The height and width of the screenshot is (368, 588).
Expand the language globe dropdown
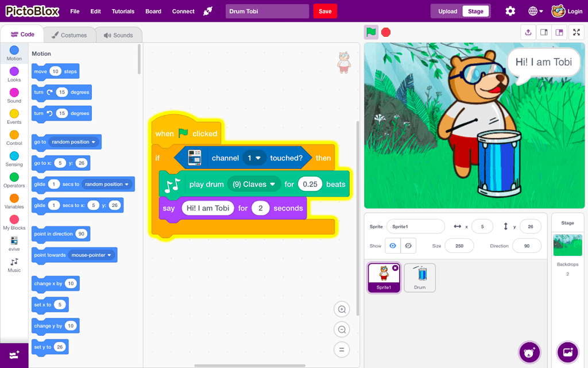536,11
